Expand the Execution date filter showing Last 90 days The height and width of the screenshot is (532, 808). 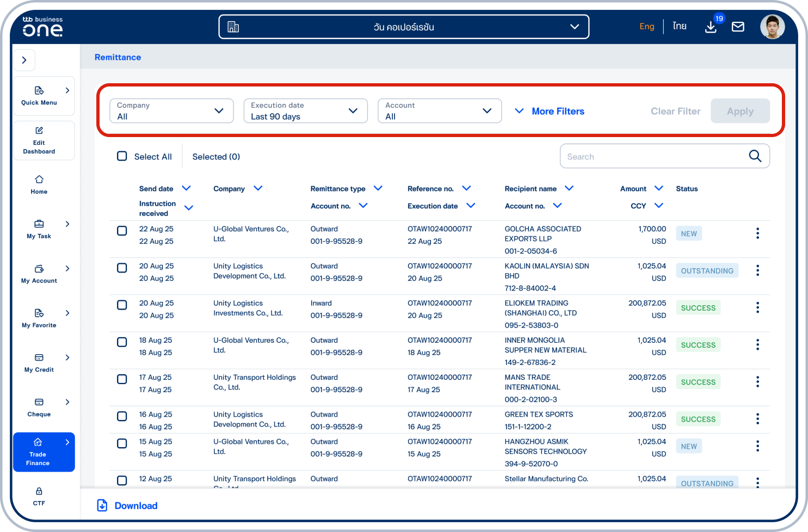305,110
